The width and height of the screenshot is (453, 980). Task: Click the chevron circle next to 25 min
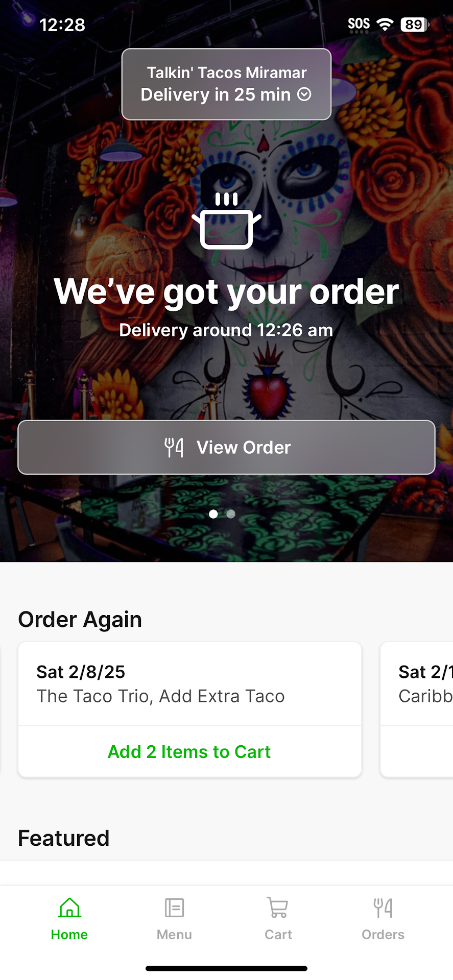pyautogui.click(x=304, y=94)
